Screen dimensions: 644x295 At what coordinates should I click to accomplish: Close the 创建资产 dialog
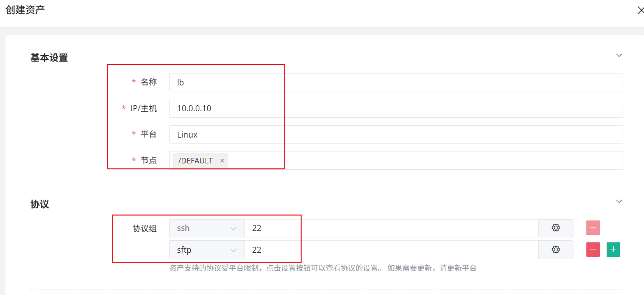click(641, 10)
